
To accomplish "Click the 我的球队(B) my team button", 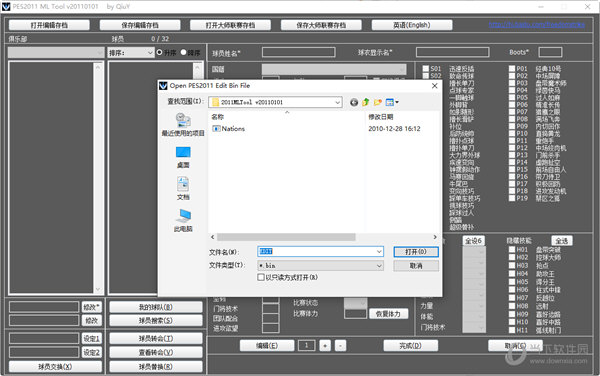I will pyautogui.click(x=156, y=307).
